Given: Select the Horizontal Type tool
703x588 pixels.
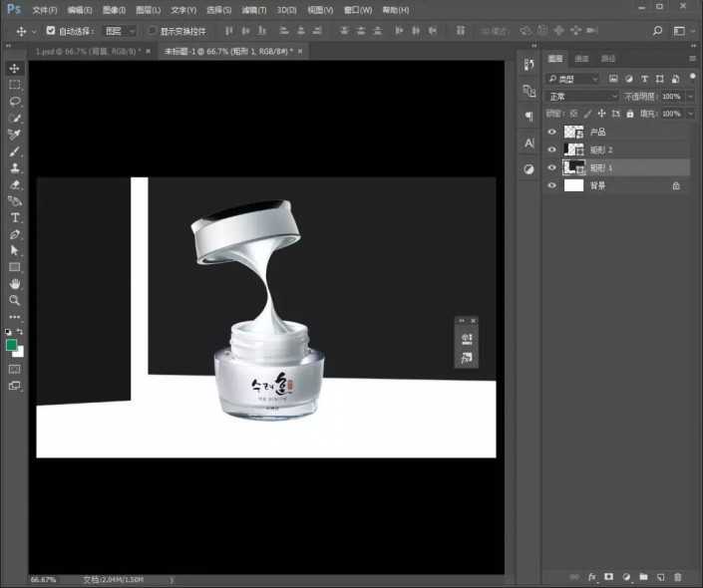Looking at the screenshot, I should point(15,217).
